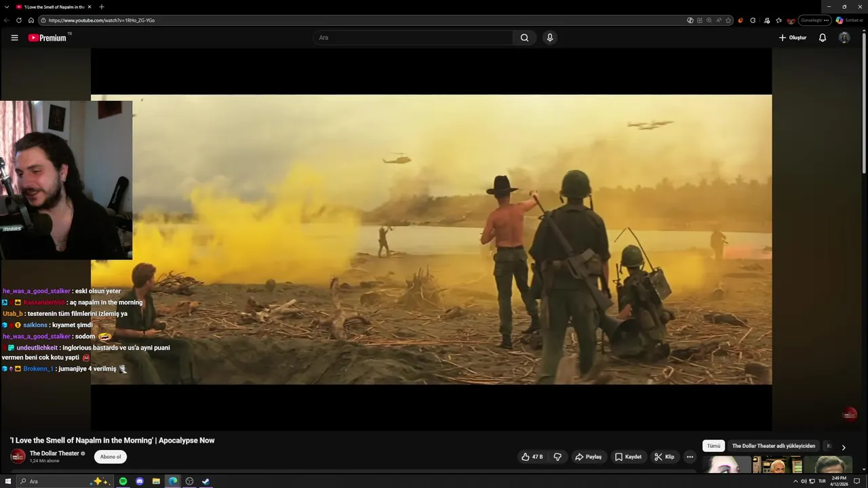Open The Dollar Theater channel name
The image size is (868, 488).
click(54, 453)
